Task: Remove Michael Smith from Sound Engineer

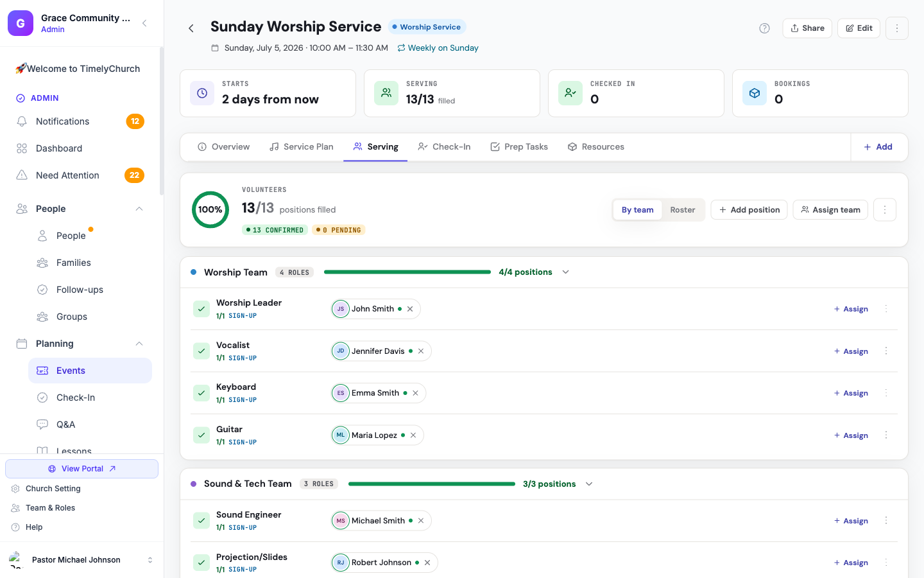Action: click(x=421, y=521)
